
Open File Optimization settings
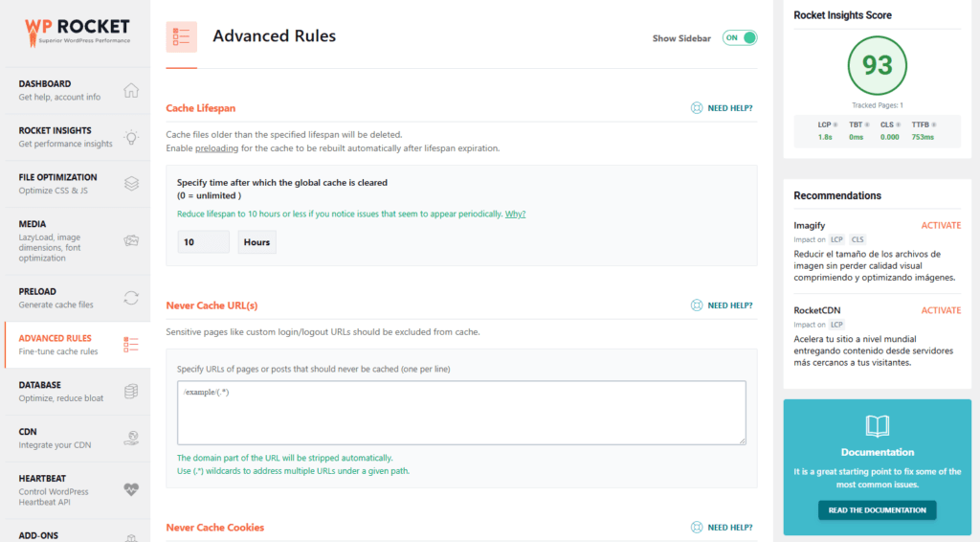click(x=78, y=184)
